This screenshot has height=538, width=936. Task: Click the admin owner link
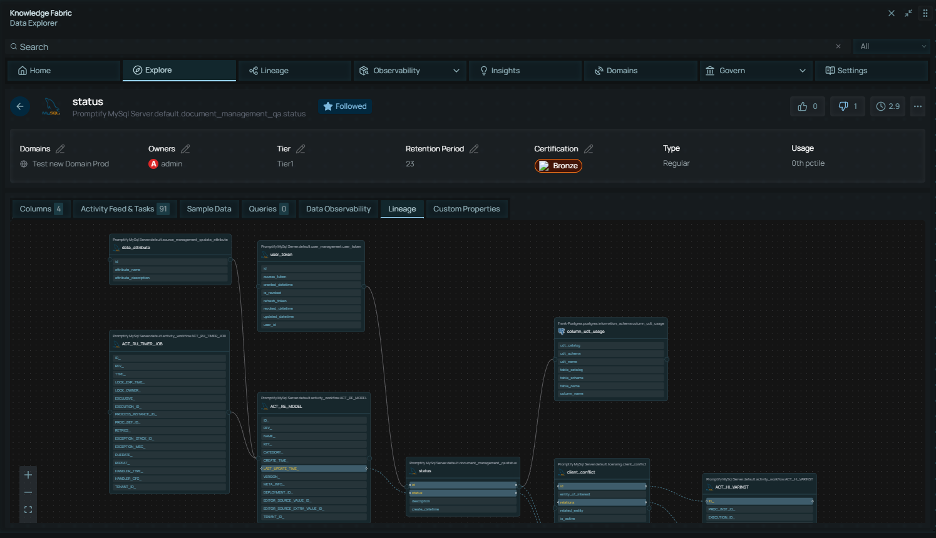pyautogui.click(x=171, y=164)
